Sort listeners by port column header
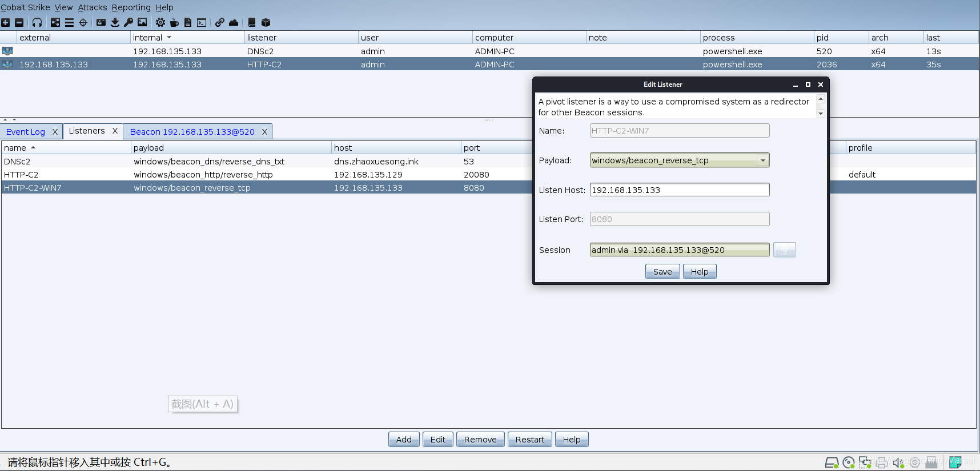The width and height of the screenshot is (980, 471). tap(497, 148)
